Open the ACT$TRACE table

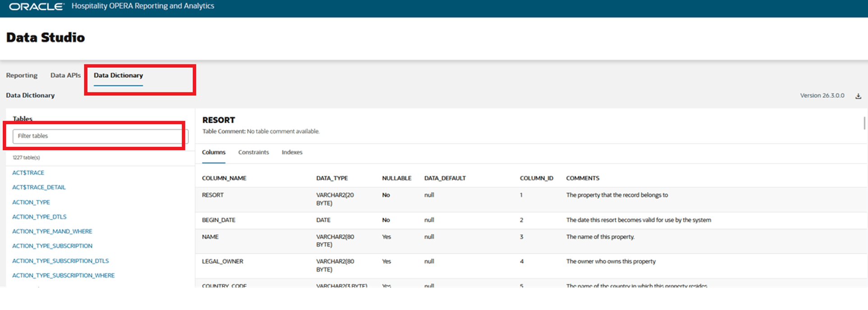coord(28,173)
